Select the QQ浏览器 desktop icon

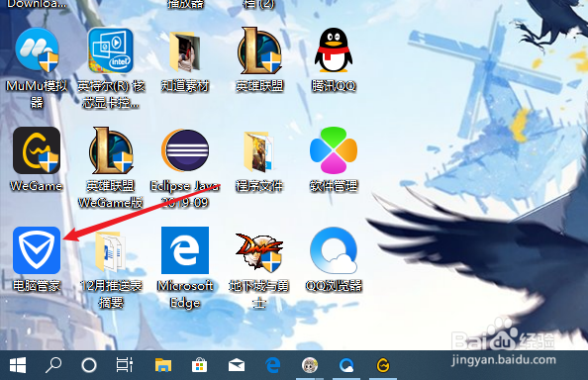coord(334,250)
